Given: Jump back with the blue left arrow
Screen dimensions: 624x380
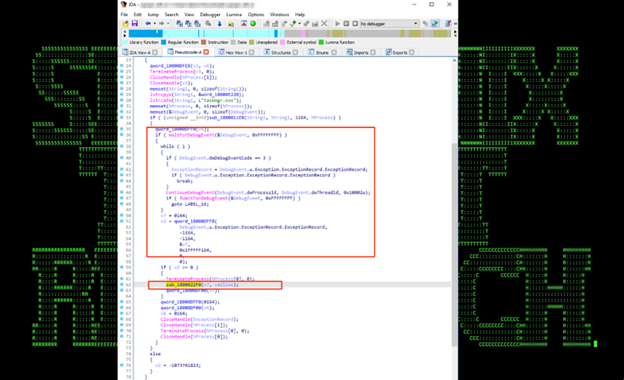Looking at the screenshot, I should pyautogui.click(x=148, y=23).
